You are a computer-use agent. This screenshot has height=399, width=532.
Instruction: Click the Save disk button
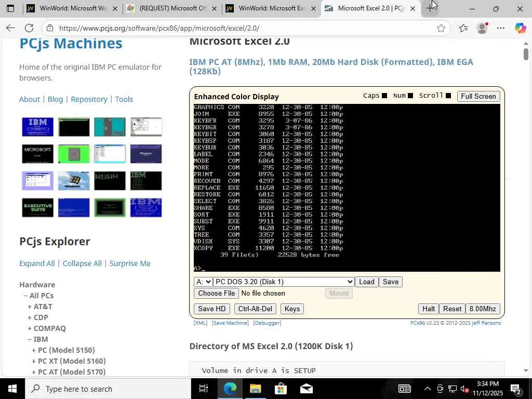391,282
